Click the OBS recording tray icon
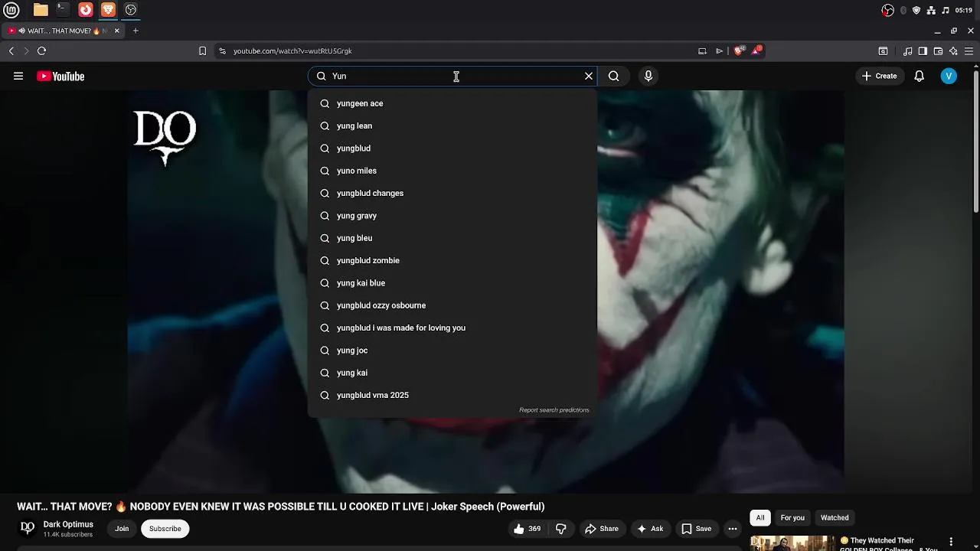The image size is (980, 551). pyautogui.click(x=887, y=10)
